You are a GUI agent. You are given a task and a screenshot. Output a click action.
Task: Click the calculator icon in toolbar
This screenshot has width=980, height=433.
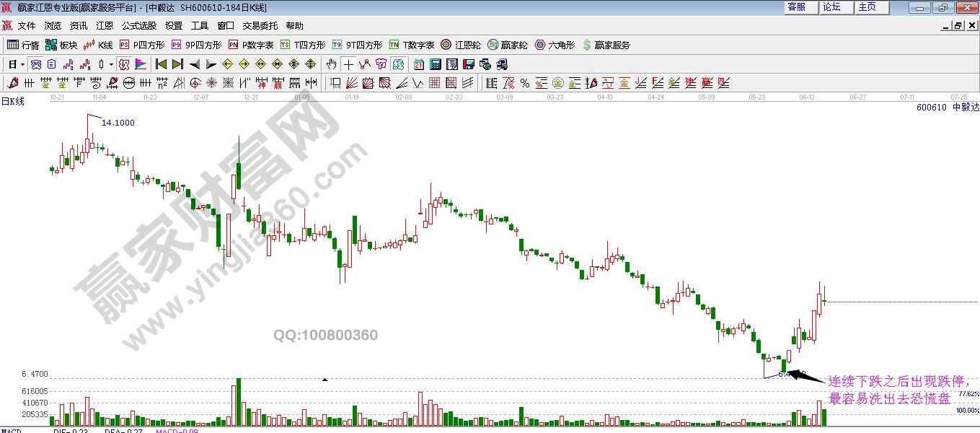point(435,64)
